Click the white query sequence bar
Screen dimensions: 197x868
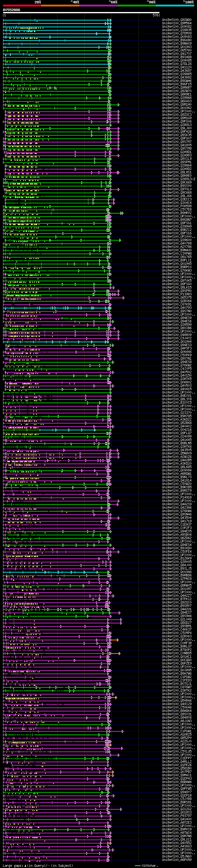[81, 13]
